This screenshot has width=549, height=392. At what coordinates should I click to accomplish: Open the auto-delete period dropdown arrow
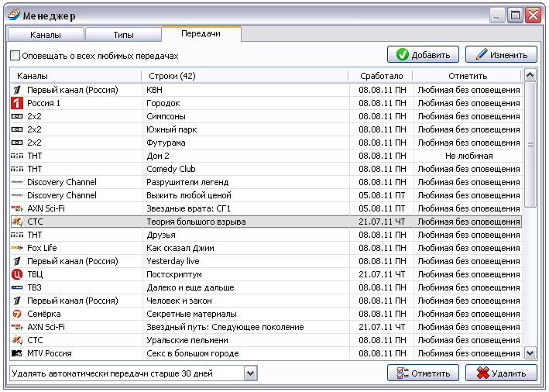[x=250, y=373]
